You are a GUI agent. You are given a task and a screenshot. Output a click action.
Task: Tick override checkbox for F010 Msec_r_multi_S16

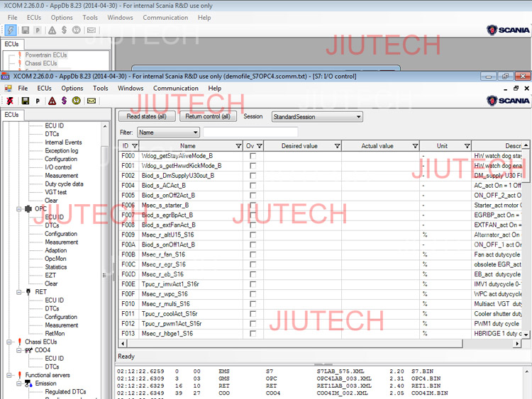click(253, 304)
